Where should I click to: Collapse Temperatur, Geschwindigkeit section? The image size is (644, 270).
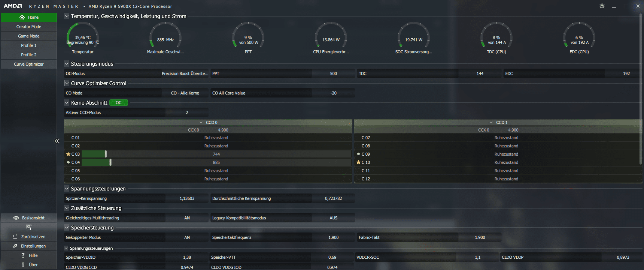67,16
